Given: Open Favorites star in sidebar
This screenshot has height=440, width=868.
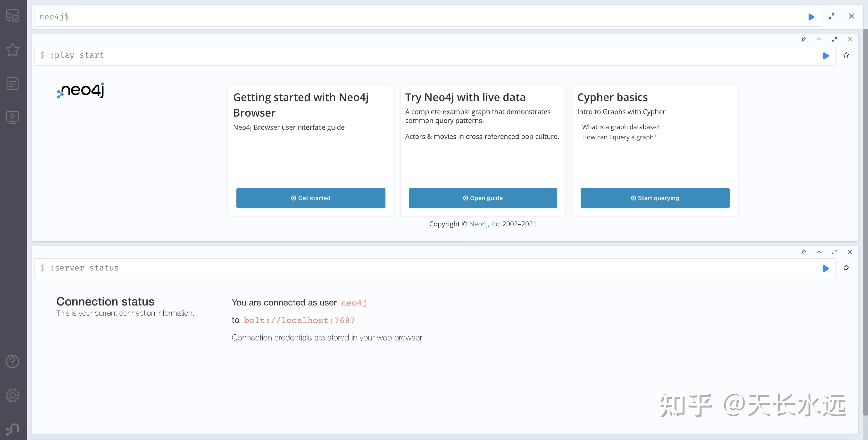Looking at the screenshot, I should pos(13,50).
